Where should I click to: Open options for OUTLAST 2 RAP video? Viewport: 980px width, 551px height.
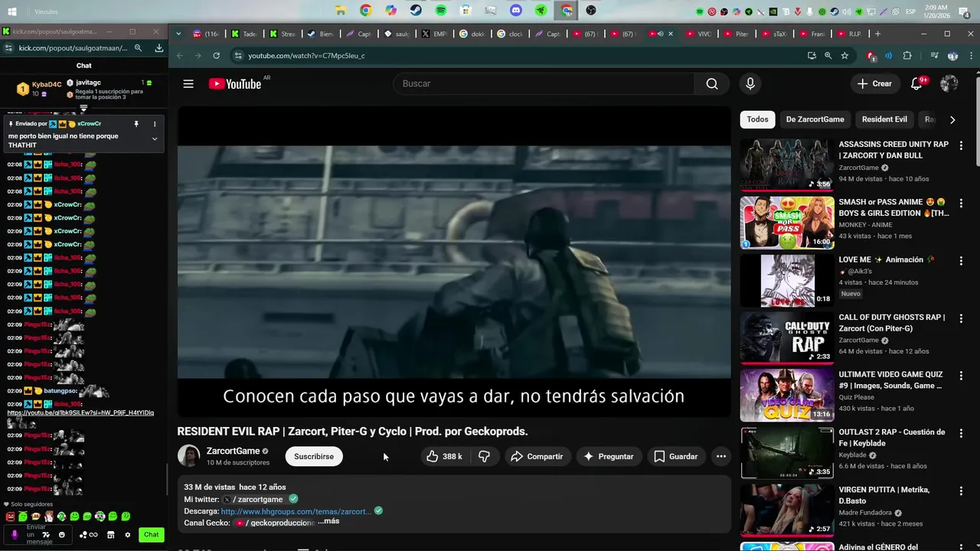(x=961, y=432)
